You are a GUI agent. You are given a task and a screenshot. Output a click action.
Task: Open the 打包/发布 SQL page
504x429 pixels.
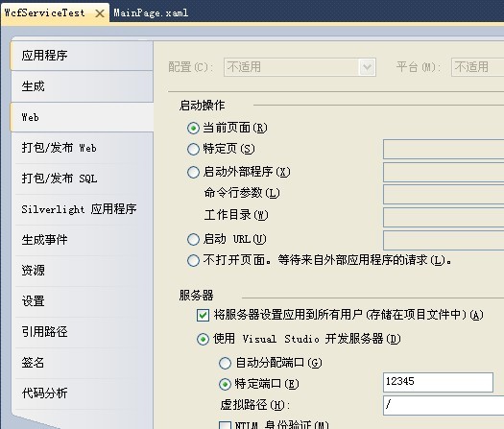coord(82,179)
